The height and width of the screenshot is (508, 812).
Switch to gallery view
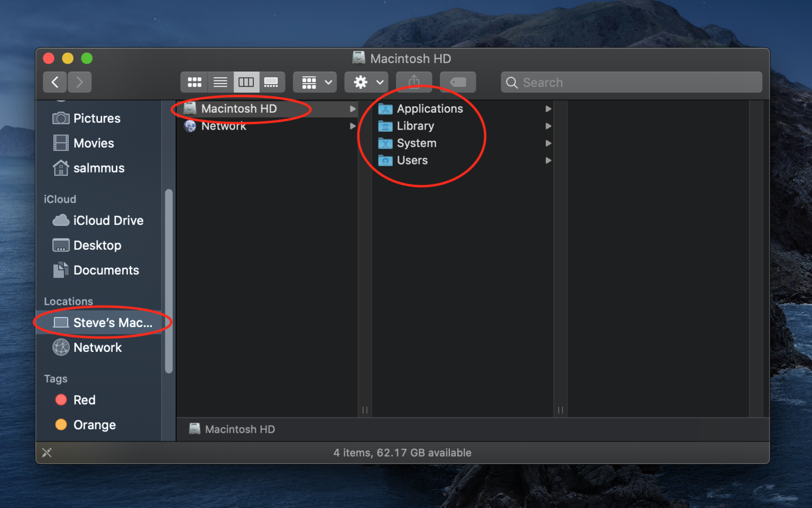point(272,82)
